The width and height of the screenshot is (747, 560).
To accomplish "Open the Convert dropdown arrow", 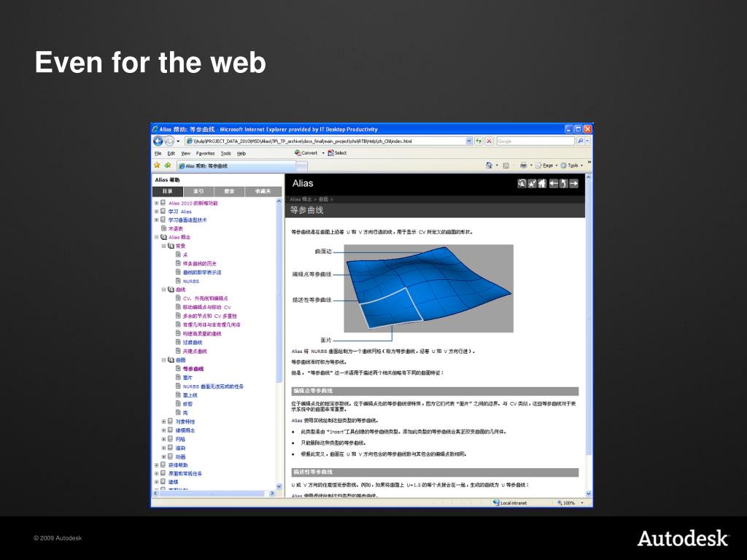I will [x=323, y=153].
